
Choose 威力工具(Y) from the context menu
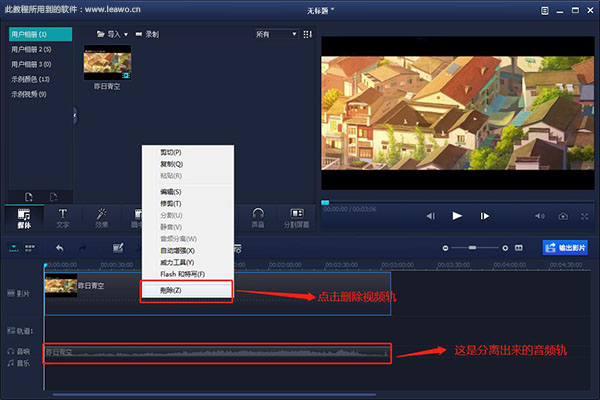pyautogui.click(x=188, y=263)
